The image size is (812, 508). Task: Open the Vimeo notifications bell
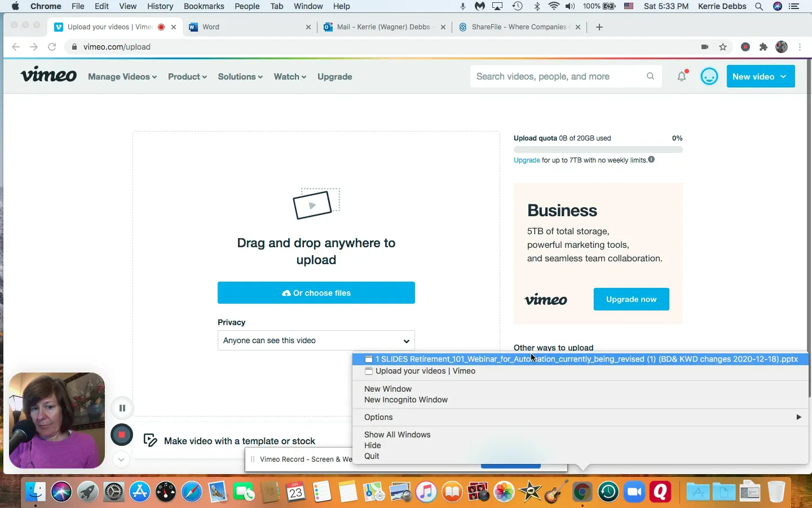click(x=682, y=76)
